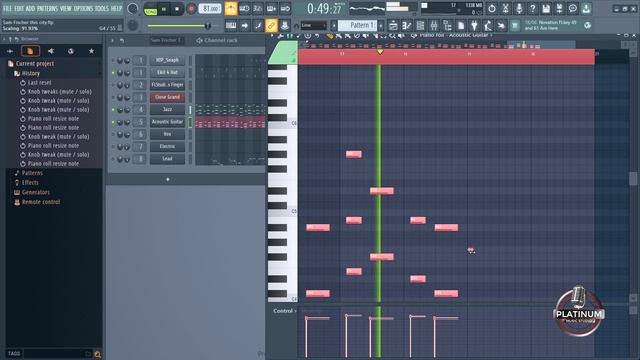This screenshot has height=360, width=640.
Task: Click the transport pause button
Action: pyautogui.click(x=164, y=9)
